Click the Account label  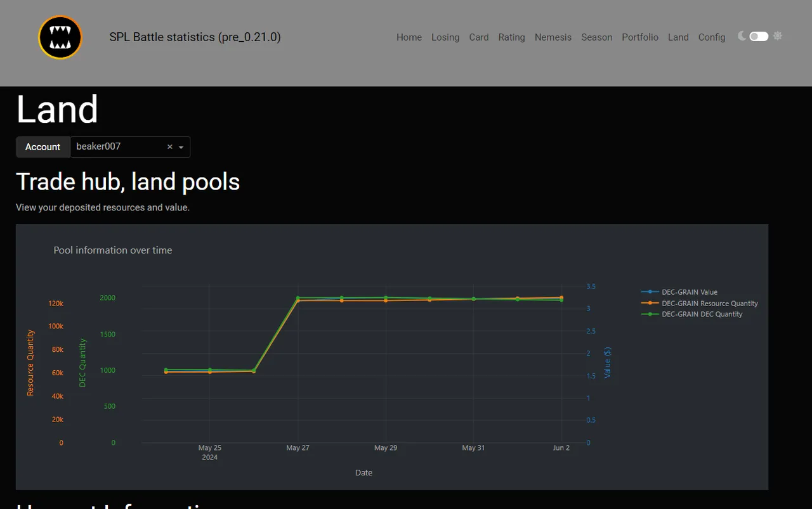[43, 147]
